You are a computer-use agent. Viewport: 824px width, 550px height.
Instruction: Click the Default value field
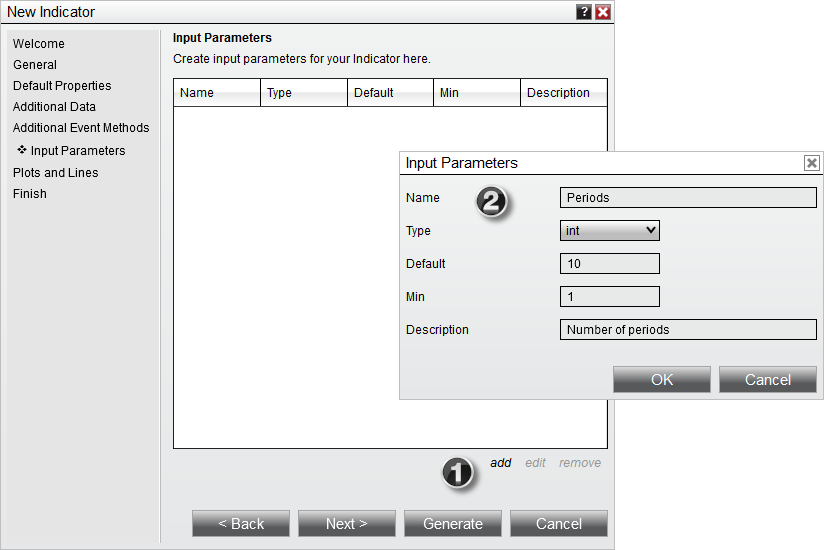pyautogui.click(x=609, y=264)
